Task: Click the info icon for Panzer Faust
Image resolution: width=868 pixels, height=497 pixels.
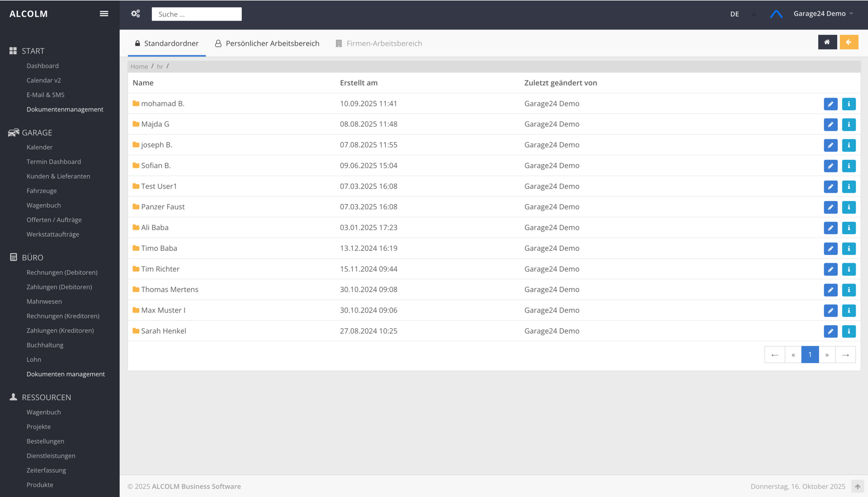Action: 849,207
